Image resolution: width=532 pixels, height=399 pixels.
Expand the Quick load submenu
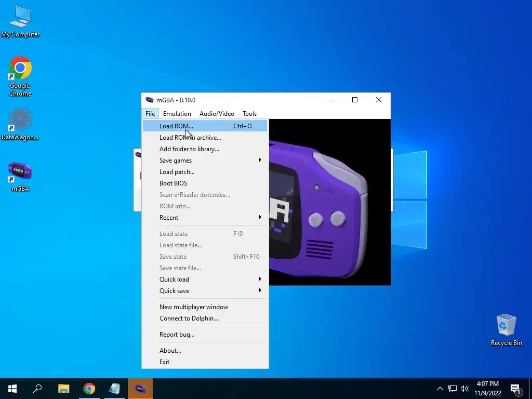point(205,279)
